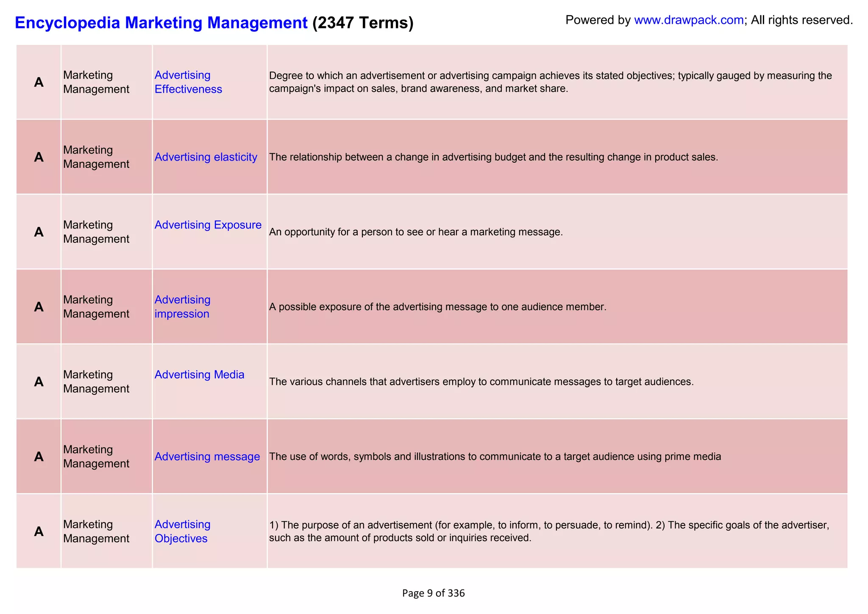The width and height of the screenshot is (868, 614).
Task: Click 'Marketing Management' in Advertising Objectives row
Action: (x=96, y=531)
